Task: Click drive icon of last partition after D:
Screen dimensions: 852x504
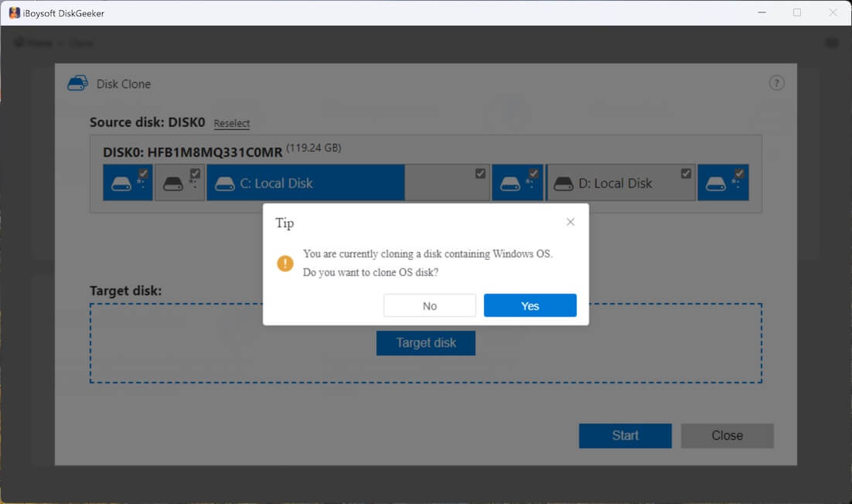Action: (716, 184)
